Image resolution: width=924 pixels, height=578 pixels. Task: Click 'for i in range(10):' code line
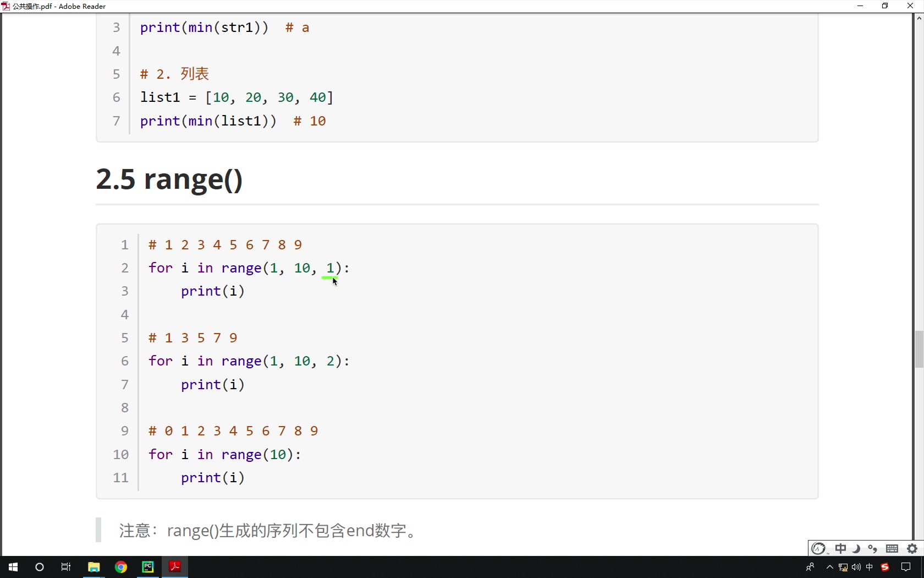pos(225,455)
